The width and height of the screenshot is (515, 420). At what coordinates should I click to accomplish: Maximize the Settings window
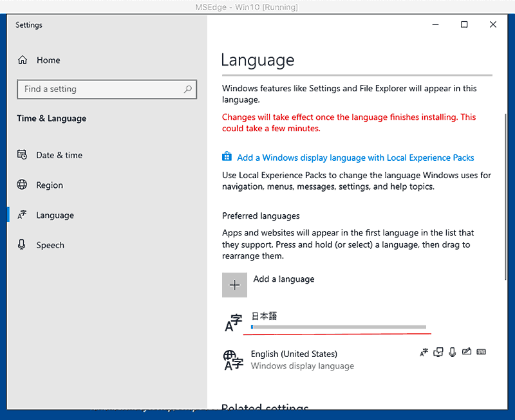[464, 25]
